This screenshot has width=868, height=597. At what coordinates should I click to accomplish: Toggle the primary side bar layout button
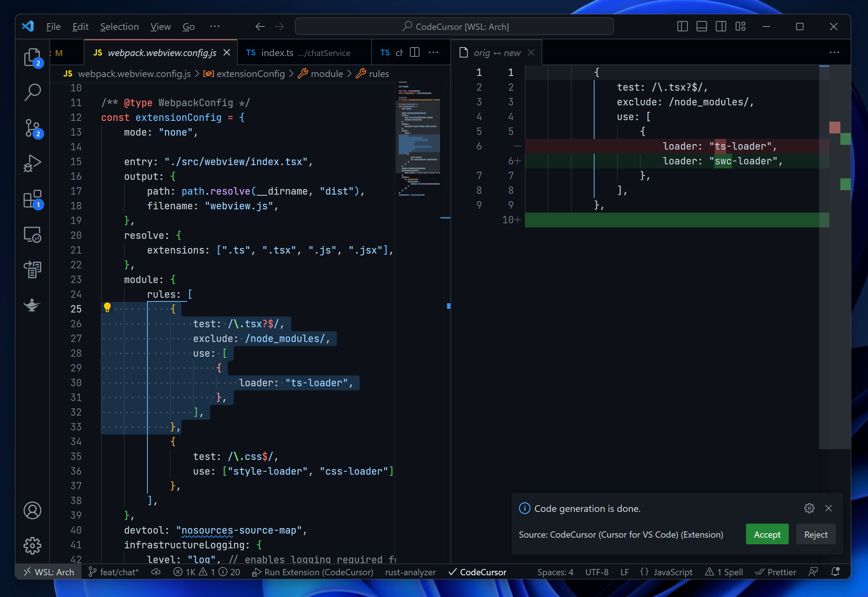point(683,27)
